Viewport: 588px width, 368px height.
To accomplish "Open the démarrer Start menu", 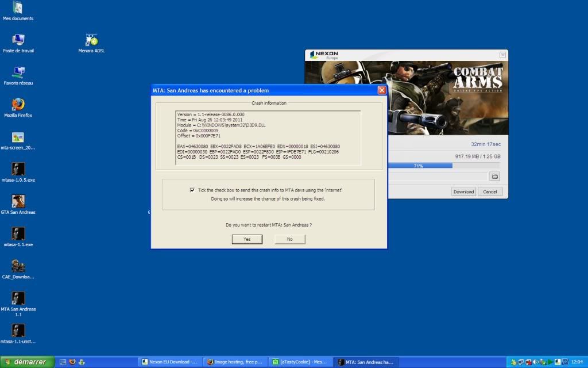I will 27,362.
